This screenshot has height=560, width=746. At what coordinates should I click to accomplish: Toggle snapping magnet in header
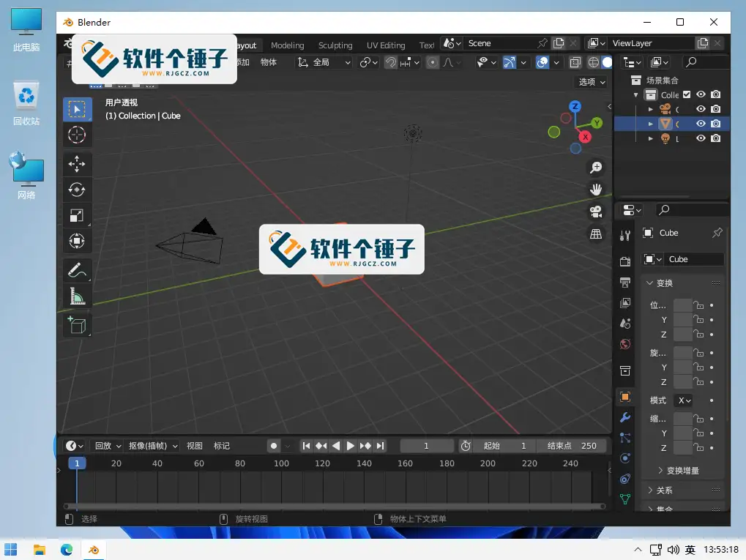point(391,62)
